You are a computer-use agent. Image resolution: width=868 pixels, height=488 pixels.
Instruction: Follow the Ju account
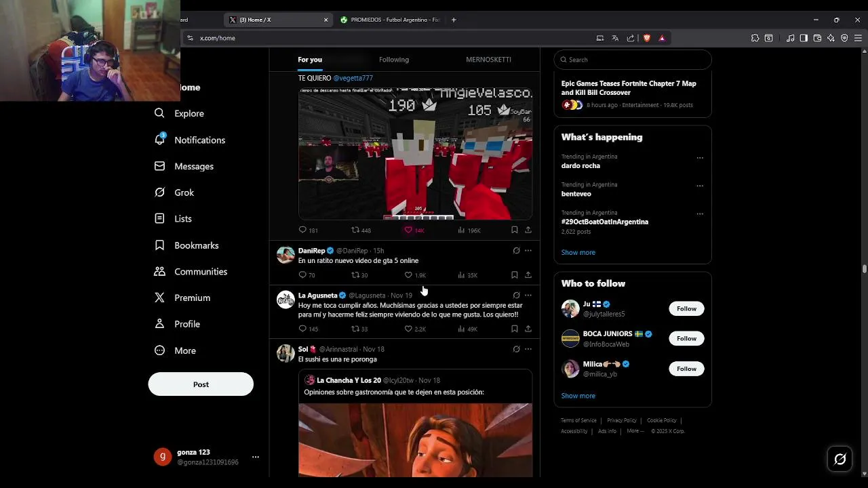pyautogui.click(x=686, y=308)
